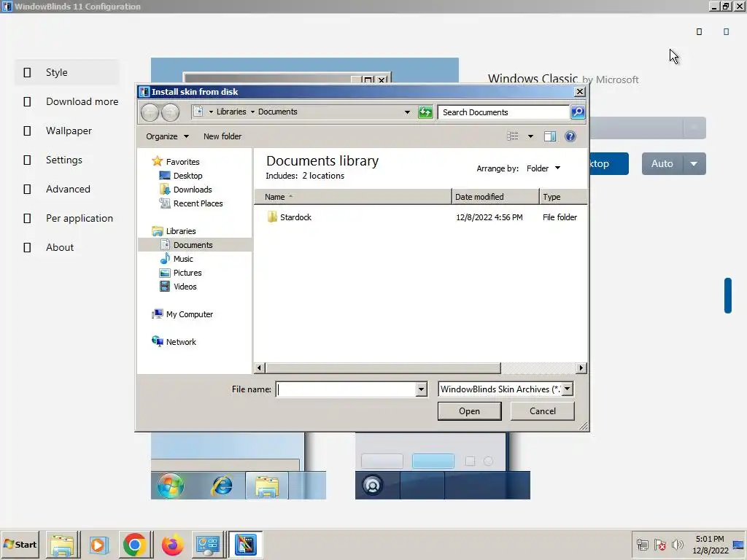Open the Start menu
The width and height of the screenshot is (747, 560).
[20, 544]
